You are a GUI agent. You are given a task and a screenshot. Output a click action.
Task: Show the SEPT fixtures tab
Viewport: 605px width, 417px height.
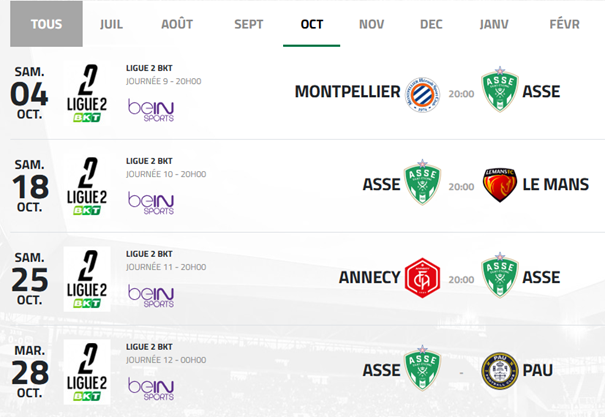249,23
